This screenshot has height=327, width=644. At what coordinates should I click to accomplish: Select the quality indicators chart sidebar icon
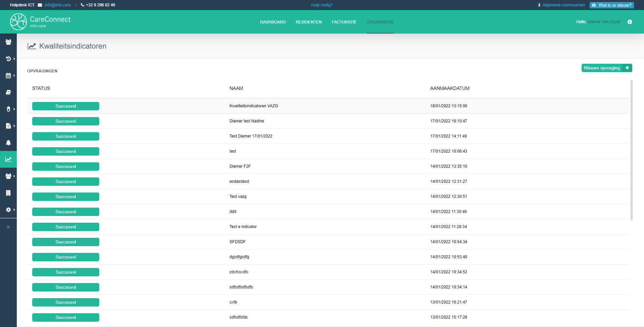tap(8, 159)
